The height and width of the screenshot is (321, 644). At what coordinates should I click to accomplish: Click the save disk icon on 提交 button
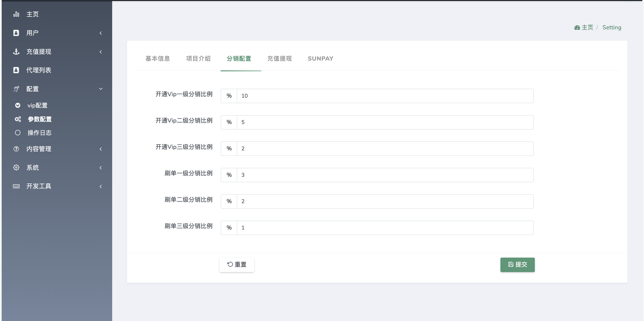click(x=511, y=264)
